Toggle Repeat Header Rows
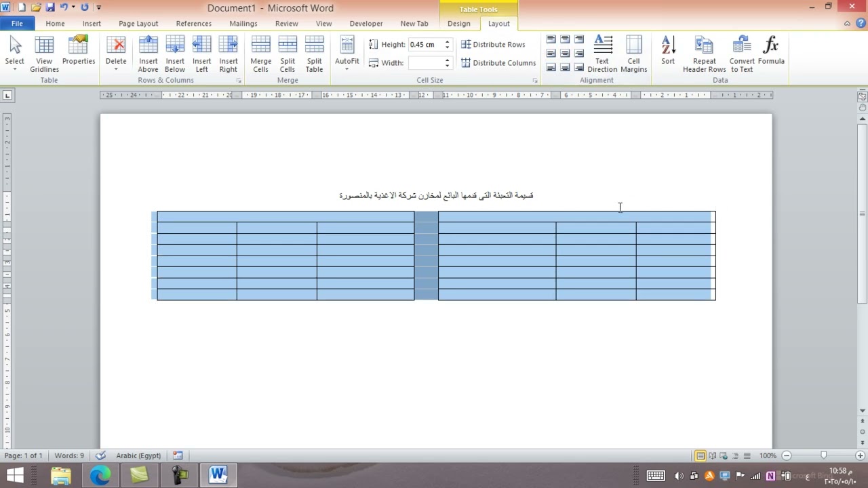The height and width of the screenshot is (488, 868). [704, 55]
